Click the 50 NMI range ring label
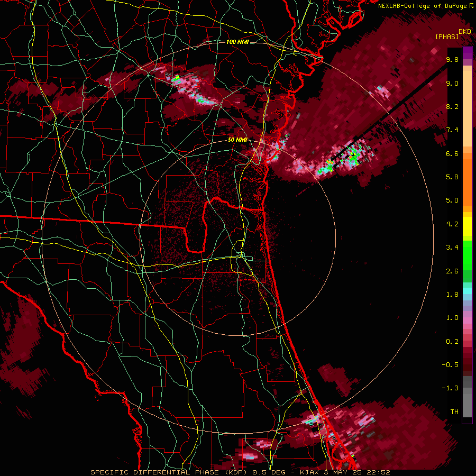 [x=237, y=140]
